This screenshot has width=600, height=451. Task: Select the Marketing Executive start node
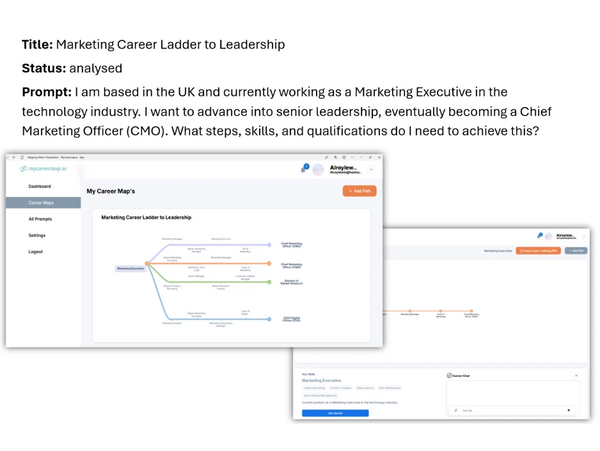pyautogui.click(x=130, y=269)
